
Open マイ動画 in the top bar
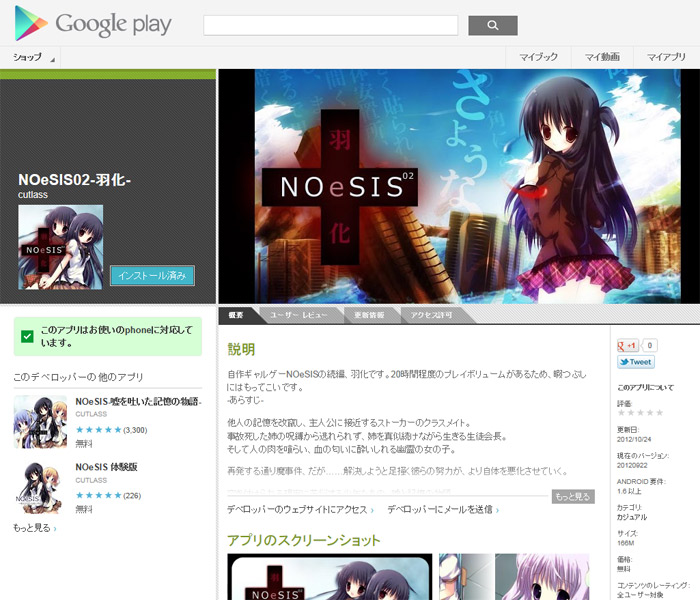[602, 57]
